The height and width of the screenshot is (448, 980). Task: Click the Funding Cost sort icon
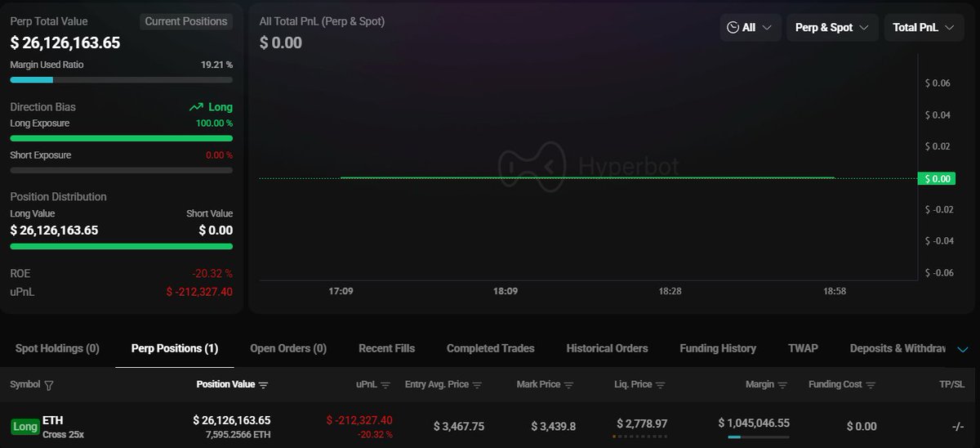click(871, 385)
